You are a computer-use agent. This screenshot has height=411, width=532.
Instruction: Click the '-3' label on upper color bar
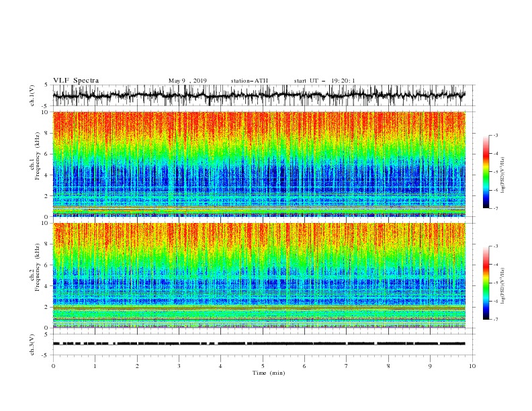tap(495, 135)
